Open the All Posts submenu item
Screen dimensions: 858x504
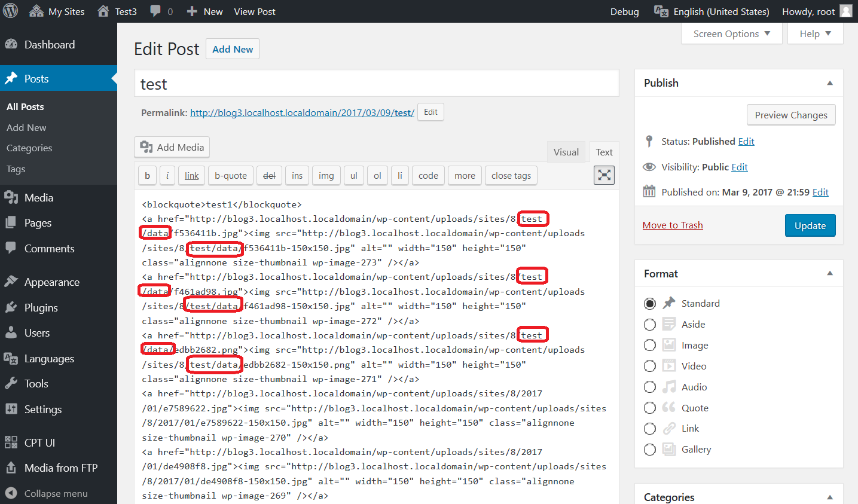(x=25, y=106)
